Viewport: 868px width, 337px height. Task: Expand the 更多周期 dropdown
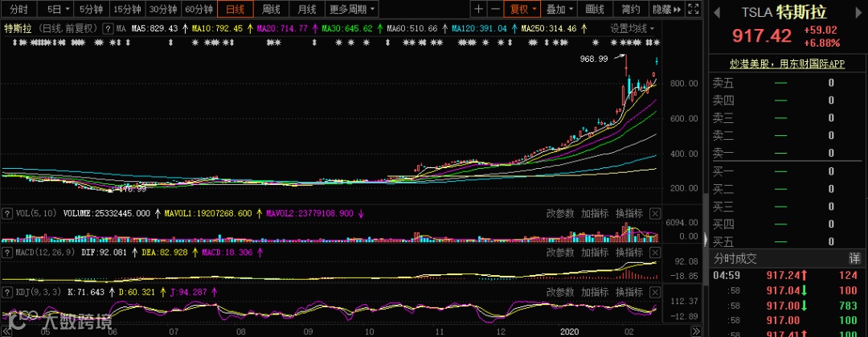click(352, 9)
